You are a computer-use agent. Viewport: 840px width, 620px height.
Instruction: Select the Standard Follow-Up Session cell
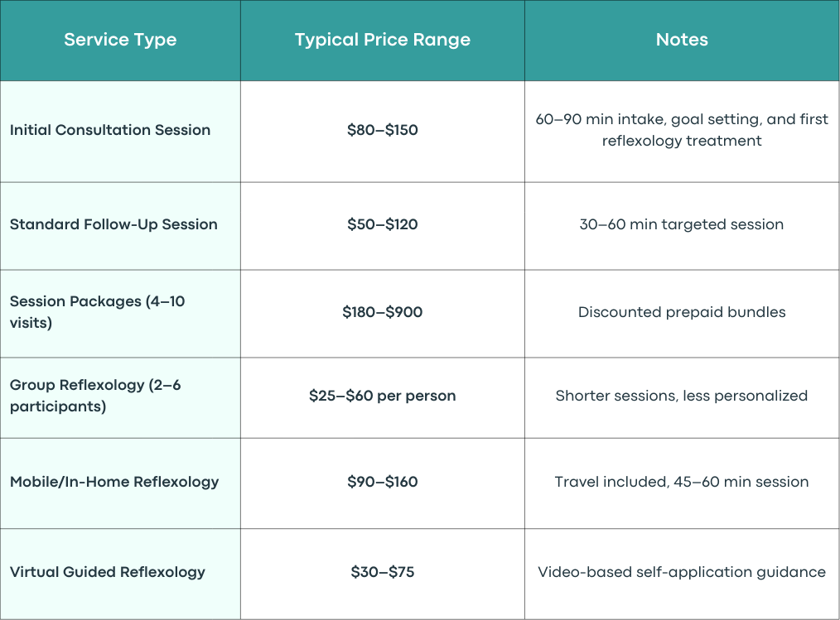(120, 226)
